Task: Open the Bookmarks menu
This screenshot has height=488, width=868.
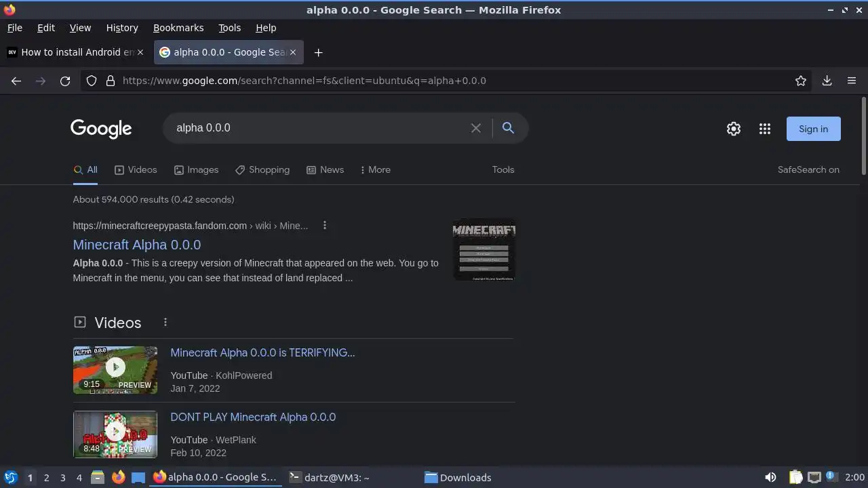Action: click(178, 28)
